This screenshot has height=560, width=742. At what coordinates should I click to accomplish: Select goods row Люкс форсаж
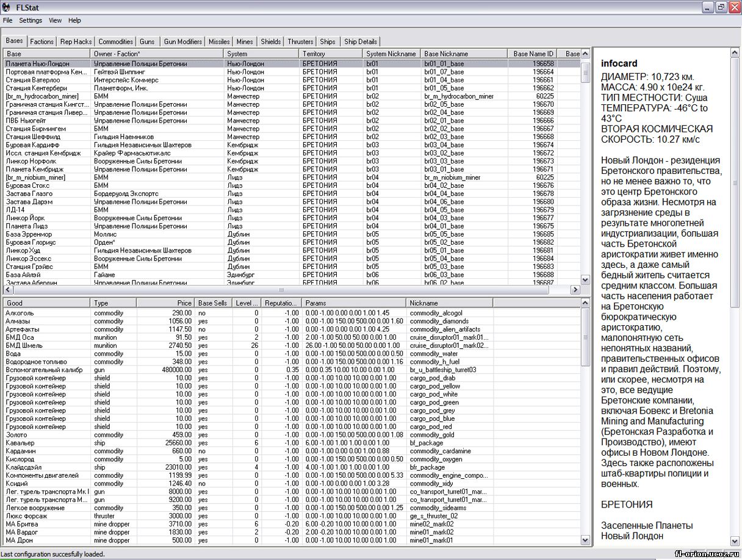coord(292,515)
